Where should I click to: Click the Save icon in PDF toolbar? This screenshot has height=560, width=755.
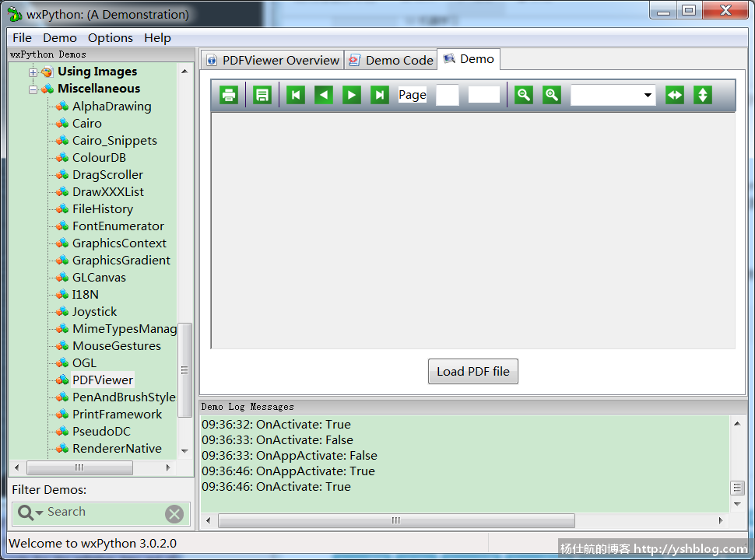(262, 95)
